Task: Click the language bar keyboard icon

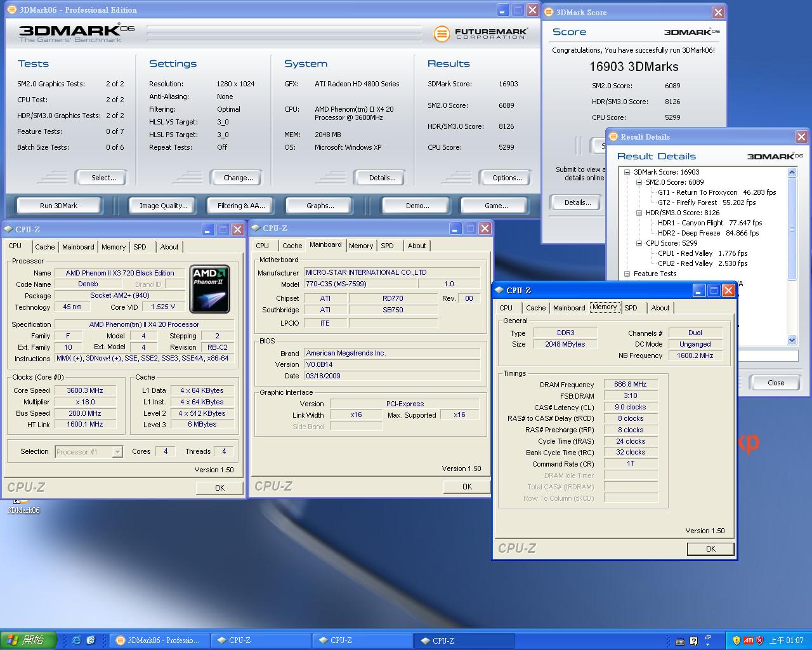Action: tap(680, 641)
